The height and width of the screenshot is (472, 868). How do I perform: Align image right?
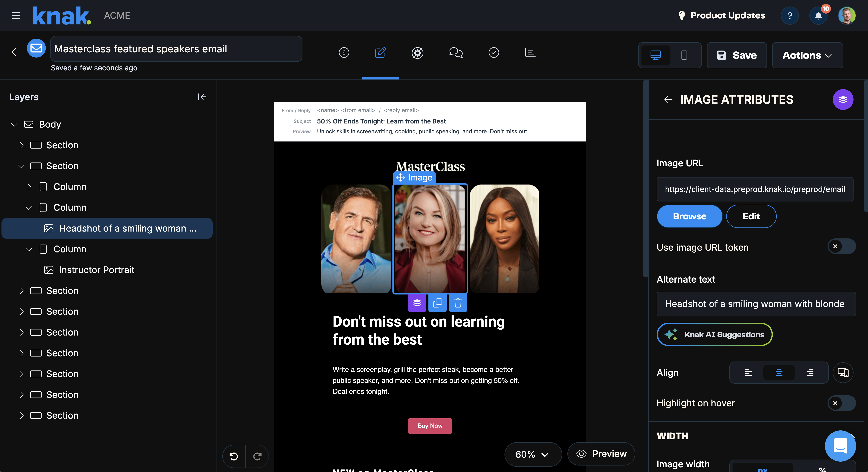tap(810, 372)
